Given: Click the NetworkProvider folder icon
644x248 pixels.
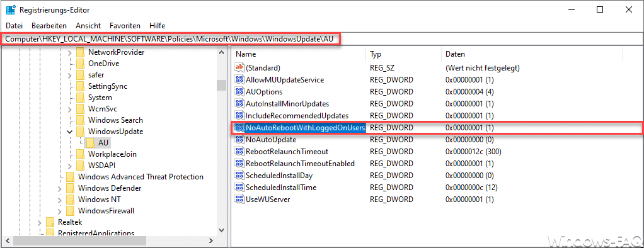Looking at the screenshot, I should tap(81, 52).
